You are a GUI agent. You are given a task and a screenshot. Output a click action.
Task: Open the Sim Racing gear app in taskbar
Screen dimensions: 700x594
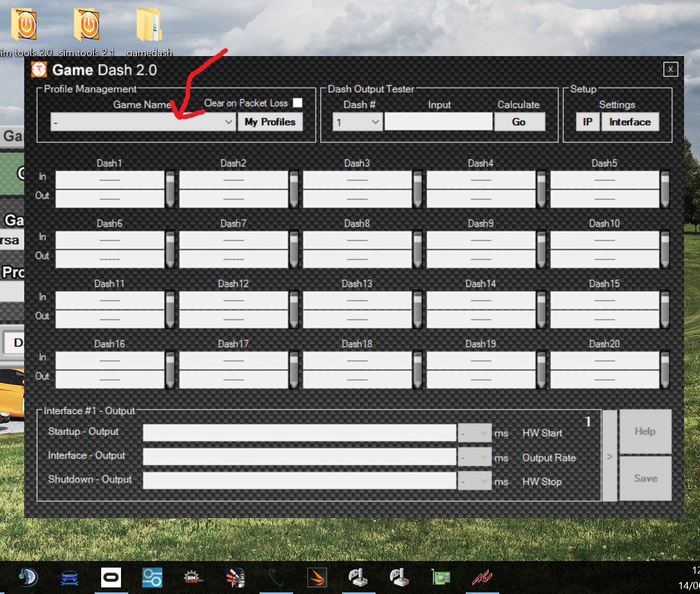click(x=193, y=577)
